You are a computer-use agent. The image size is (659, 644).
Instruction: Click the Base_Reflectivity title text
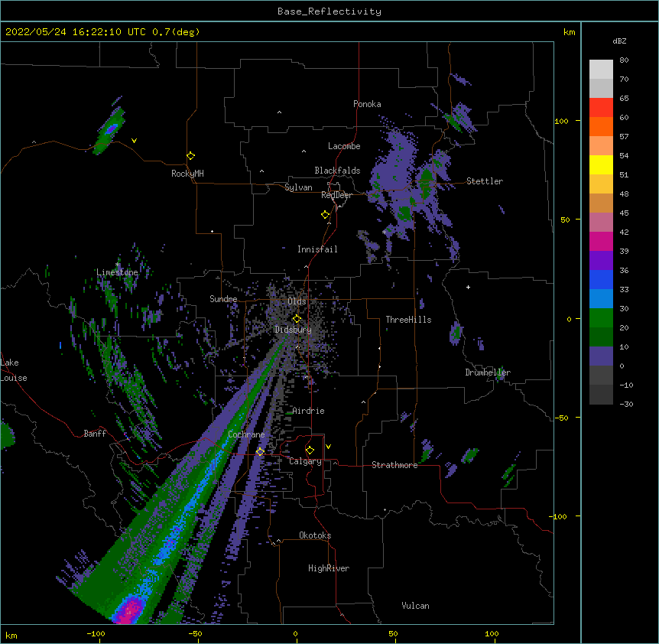[329, 11]
